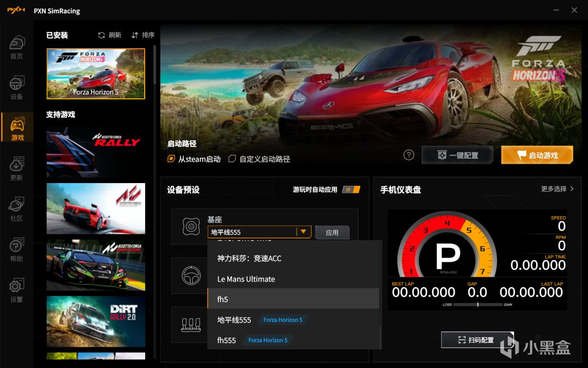Open the 基座 preset dropdown
This screenshot has height=368, width=588.
pyautogui.click(x=260, y=232)
